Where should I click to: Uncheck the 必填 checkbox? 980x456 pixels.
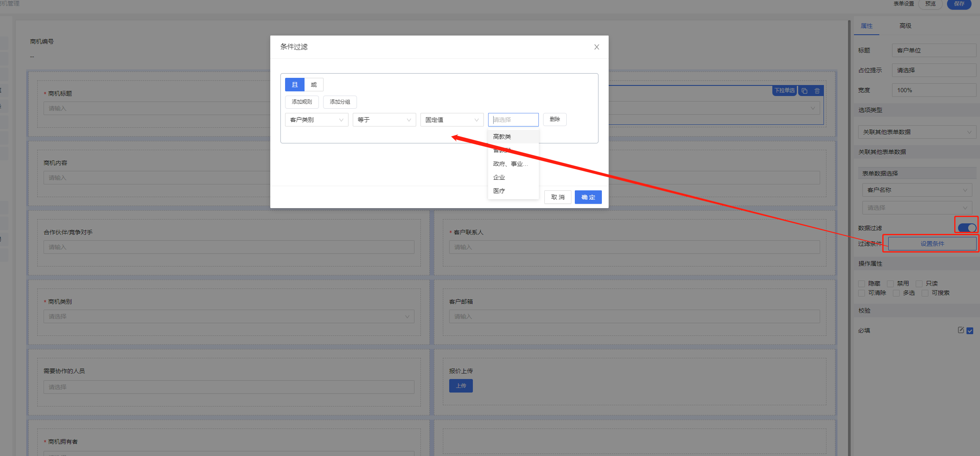click(x=970, y=331)
